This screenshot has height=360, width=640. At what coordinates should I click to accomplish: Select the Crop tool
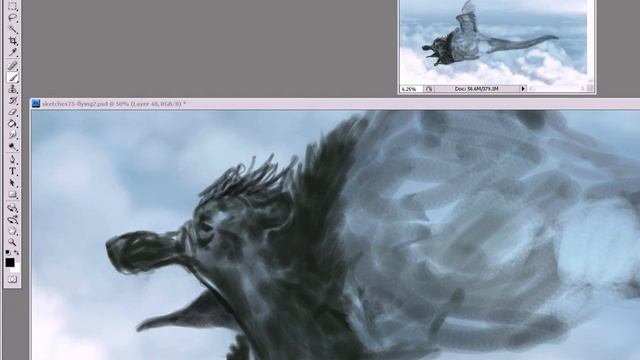(x=13, y=41)
